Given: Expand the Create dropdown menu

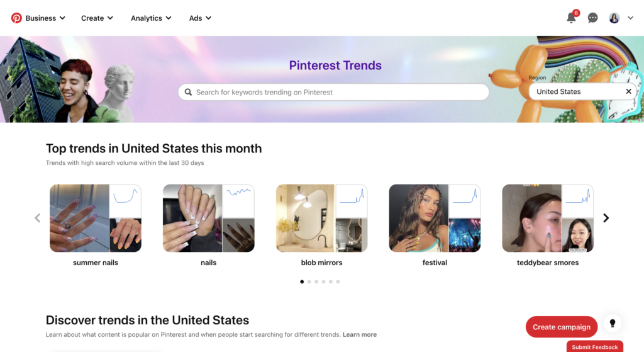Looking at the screenshot, I should click(x=97, y=18).
